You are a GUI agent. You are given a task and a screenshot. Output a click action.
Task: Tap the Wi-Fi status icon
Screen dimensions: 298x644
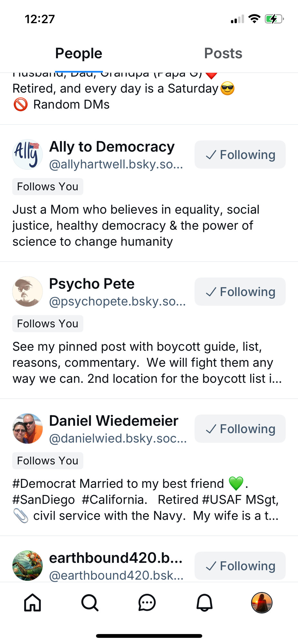254,19
